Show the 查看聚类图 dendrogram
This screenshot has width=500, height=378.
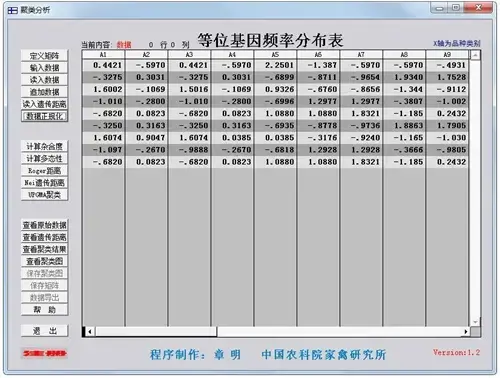(x=44, y=261)
